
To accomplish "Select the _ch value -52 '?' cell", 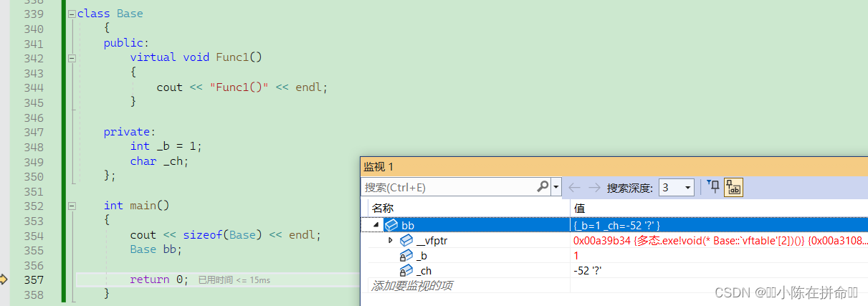I will 719,270.
